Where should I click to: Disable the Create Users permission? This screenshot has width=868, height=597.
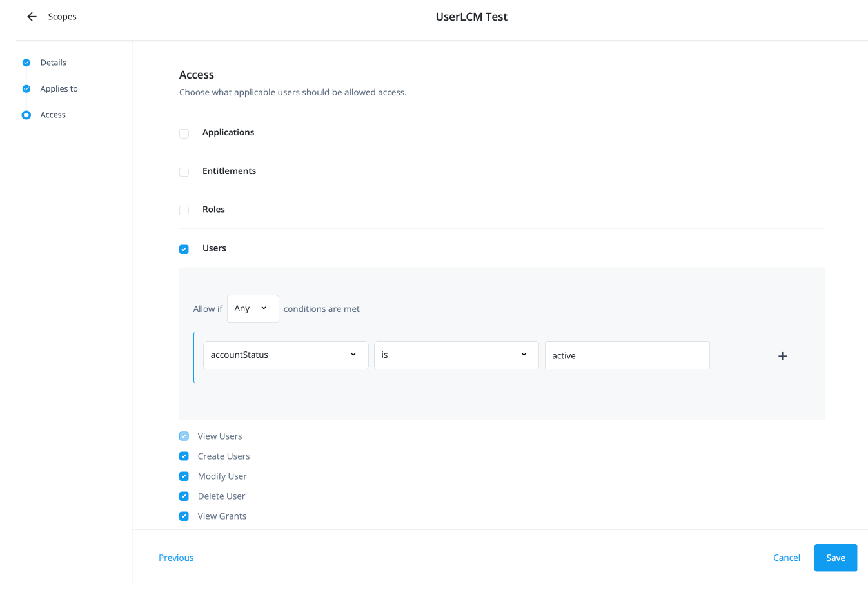[x=184, y=456]
